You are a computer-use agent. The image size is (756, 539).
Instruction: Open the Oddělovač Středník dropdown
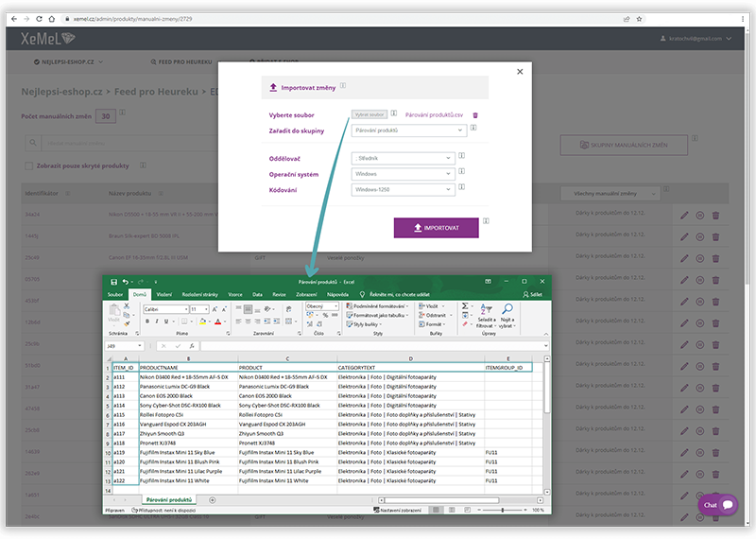click(x=404, y=158)
